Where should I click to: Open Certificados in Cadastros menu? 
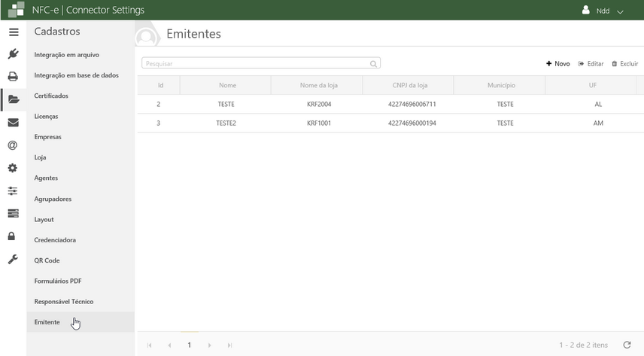pos(51,96)
